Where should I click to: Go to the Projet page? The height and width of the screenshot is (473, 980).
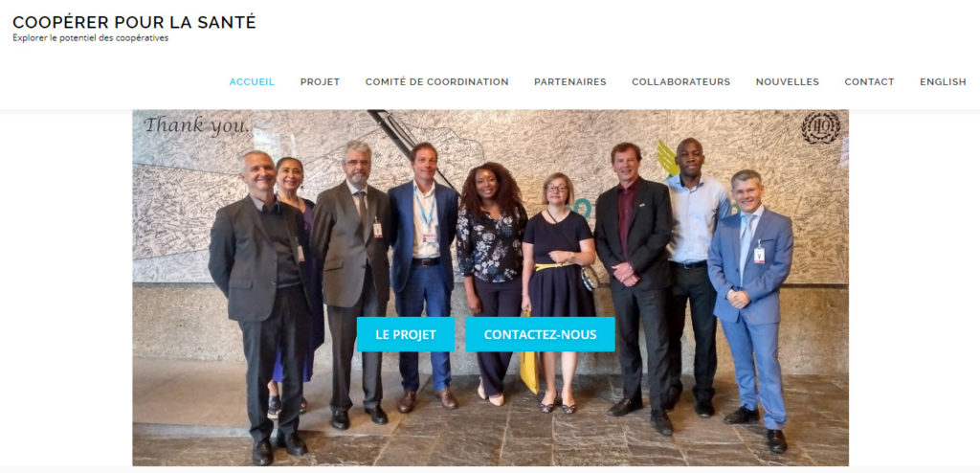click(x=320, y=82)
